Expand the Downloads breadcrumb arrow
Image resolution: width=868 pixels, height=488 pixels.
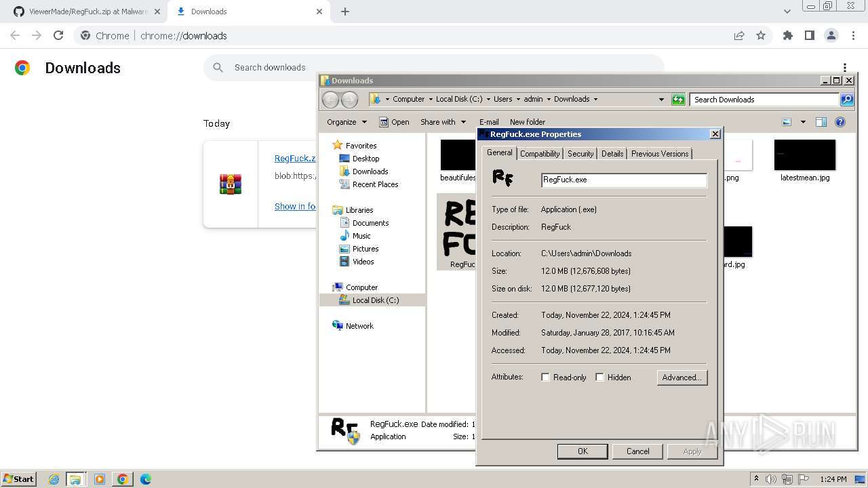(x=595, y=99)
